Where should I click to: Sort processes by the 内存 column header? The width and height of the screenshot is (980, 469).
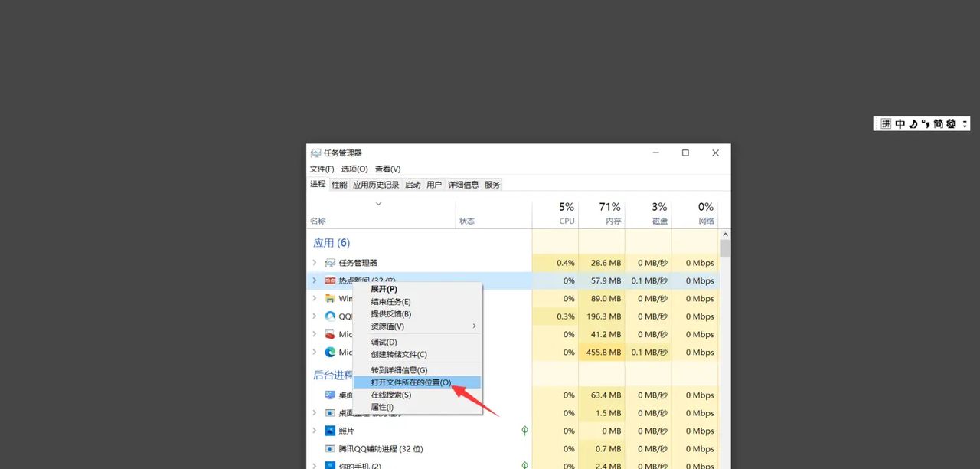coord(602,214)
